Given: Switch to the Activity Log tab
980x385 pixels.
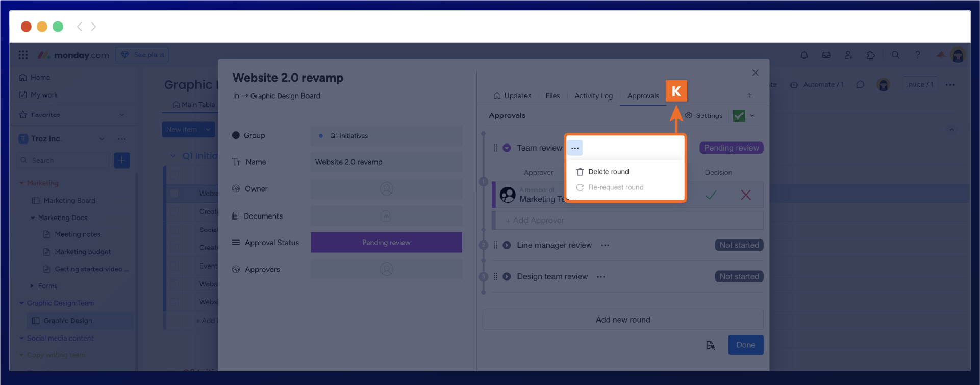Looking at the screenshot, I should tap(593, 96).
